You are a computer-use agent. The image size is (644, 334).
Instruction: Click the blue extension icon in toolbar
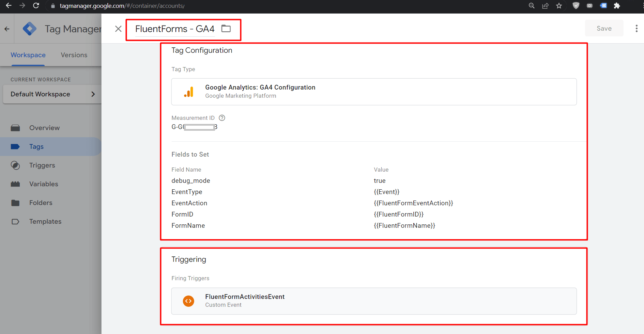(x=603, y=5)
